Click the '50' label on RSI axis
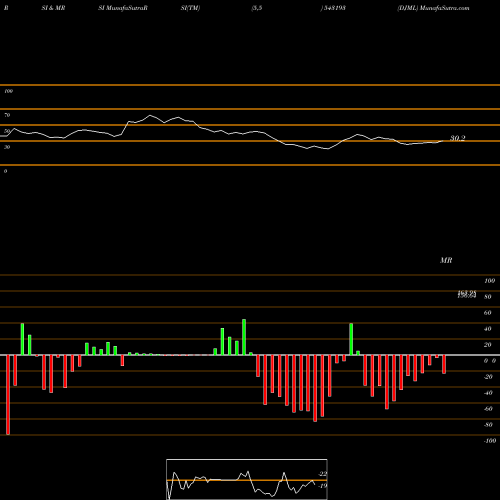Screen dimensions: 500x500 pos(7,131)
